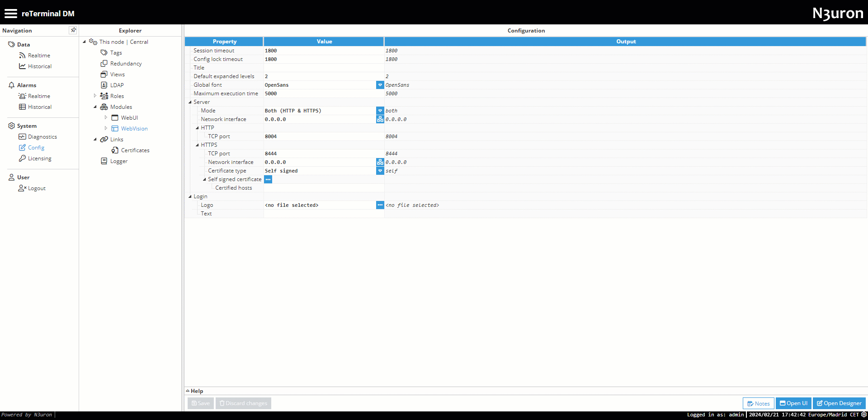Screen dimensions: 868x420
Task: Click the Notes button
Action: click(x=758, y=403)
